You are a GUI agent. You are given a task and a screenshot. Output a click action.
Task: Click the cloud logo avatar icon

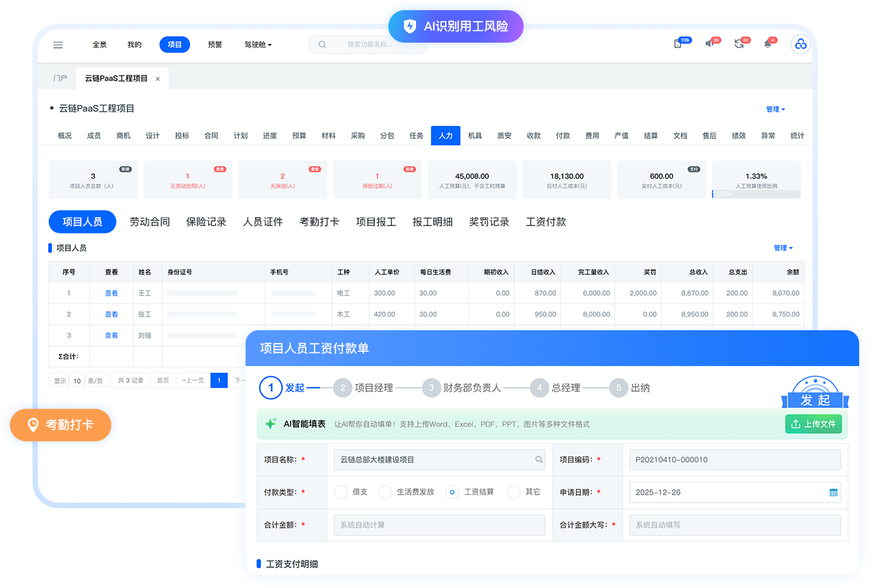[801, 44]
